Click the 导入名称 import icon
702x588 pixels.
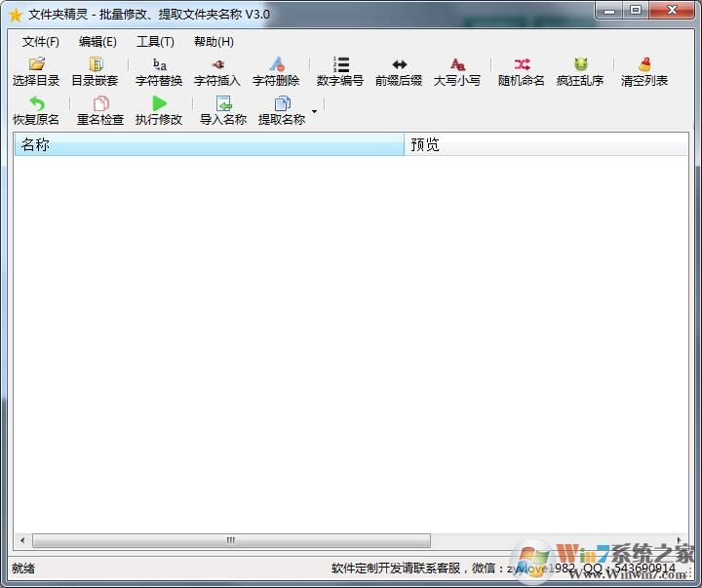tap(223, 103)
